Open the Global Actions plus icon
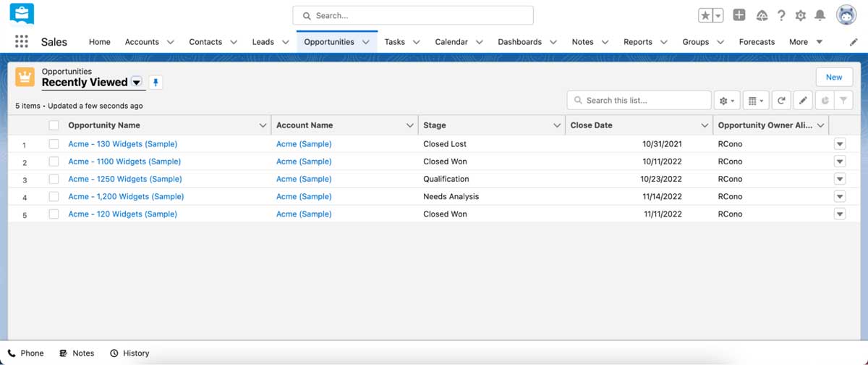This screenshot has width=868, height=365. (739, 15)
